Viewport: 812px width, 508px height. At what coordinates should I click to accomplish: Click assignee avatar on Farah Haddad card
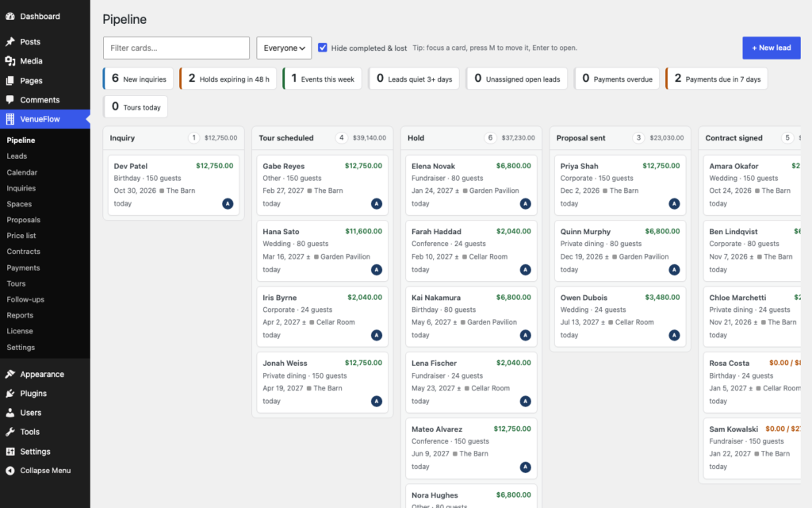click(526, 270)
